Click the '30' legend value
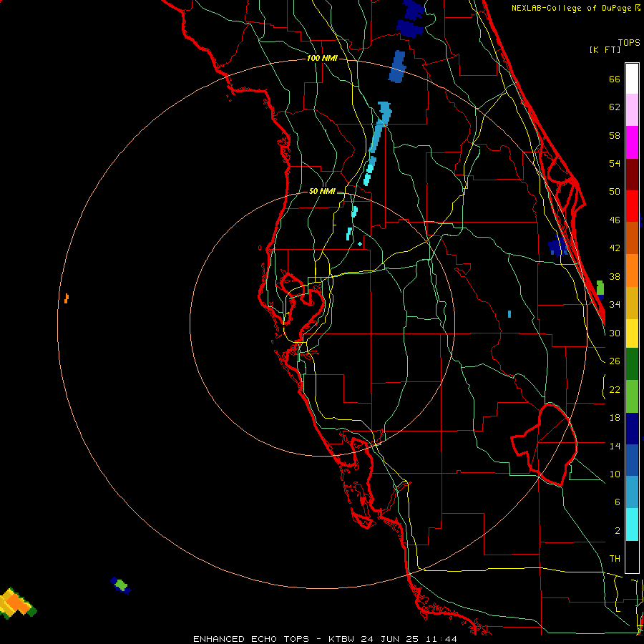Image resolution: width=644 pixels, height=644 pixels. point(615,333)
